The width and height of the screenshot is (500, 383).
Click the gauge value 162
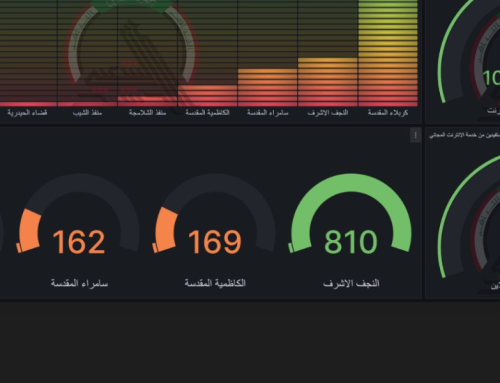tap(79, 242)
